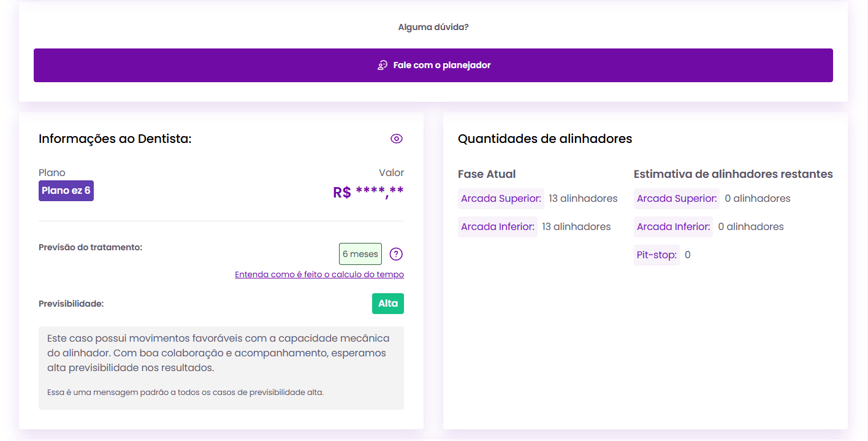Select the Alta previsibility badge
Image resolution: width=868 pixels, height=441 pixels.
(387, 303)
